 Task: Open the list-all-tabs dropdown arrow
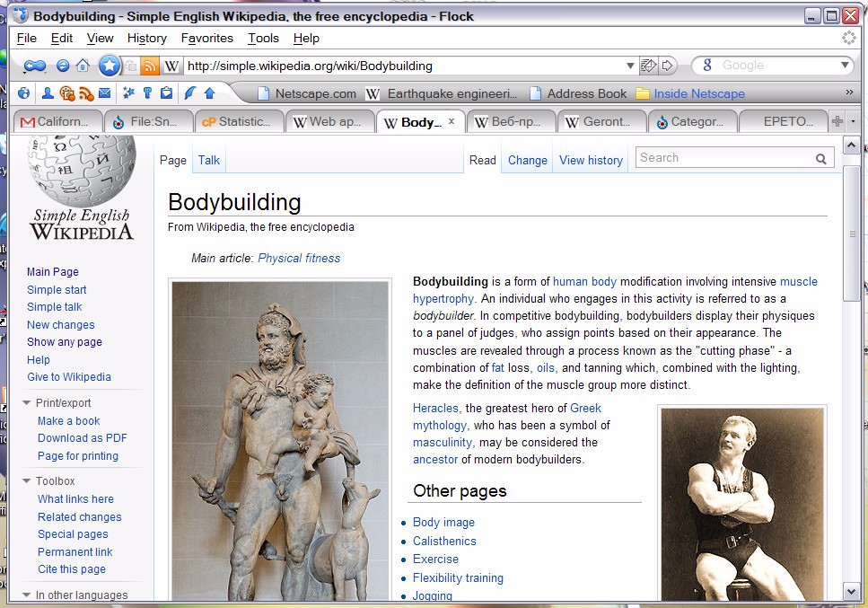tap(853, 120)
